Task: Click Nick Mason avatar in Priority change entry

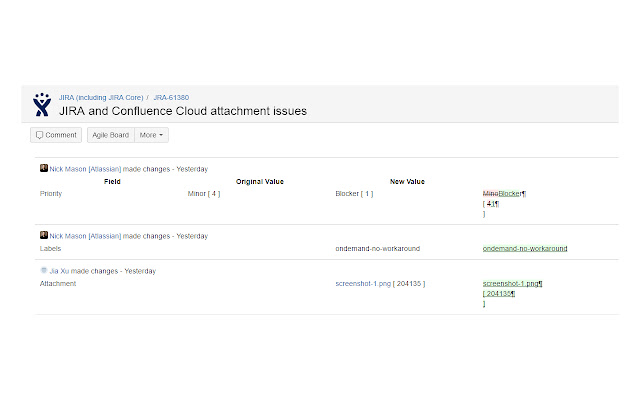Action: (44, 168)
